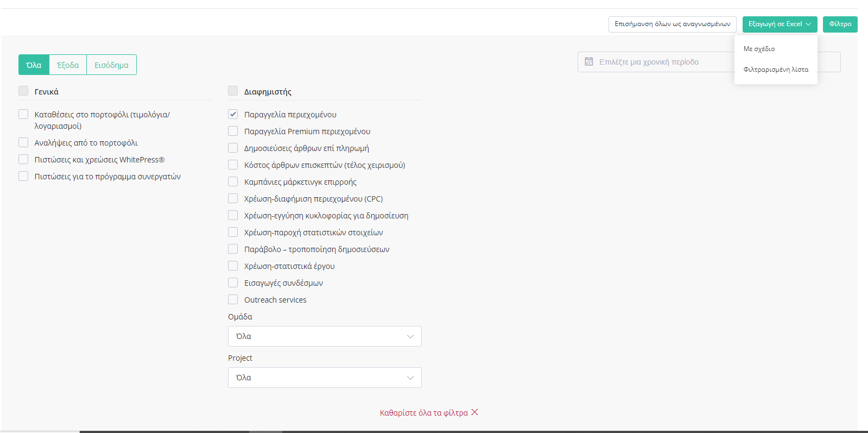Check Παράβολο – τροποποίηση δημοσιεύσεων checkbox

click(233, 249)
